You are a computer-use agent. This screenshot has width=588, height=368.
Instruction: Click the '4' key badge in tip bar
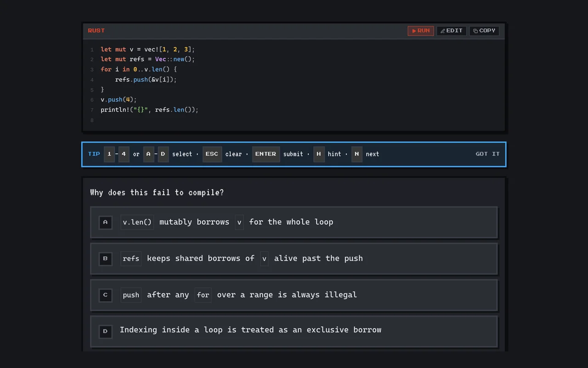click(124, 154)
